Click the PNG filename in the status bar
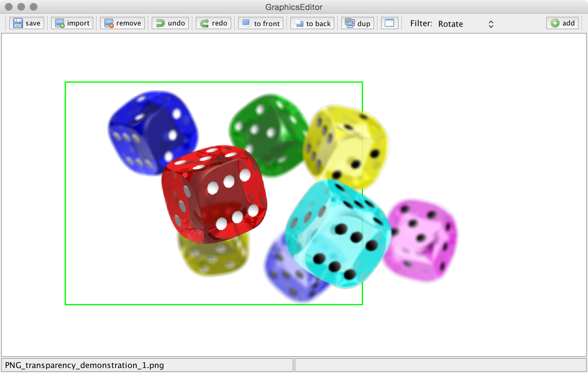588x373 pixels. point(85,365)
